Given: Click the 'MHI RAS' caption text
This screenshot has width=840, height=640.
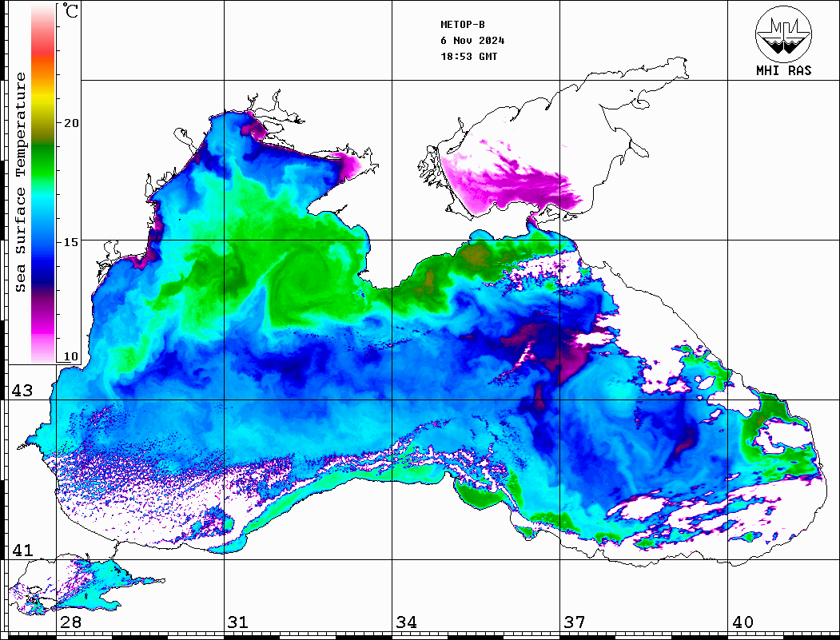Looking at the screenshot, I should (783, 70).
